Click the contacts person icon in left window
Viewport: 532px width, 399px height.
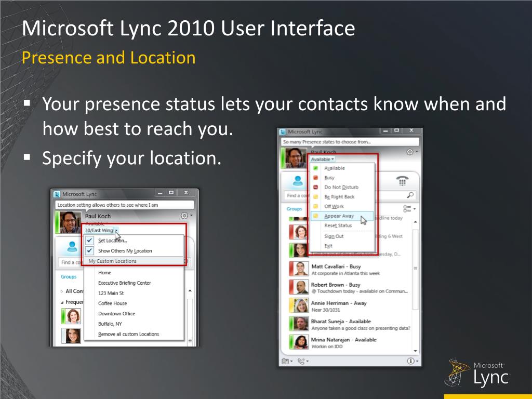tap(72, 246)
